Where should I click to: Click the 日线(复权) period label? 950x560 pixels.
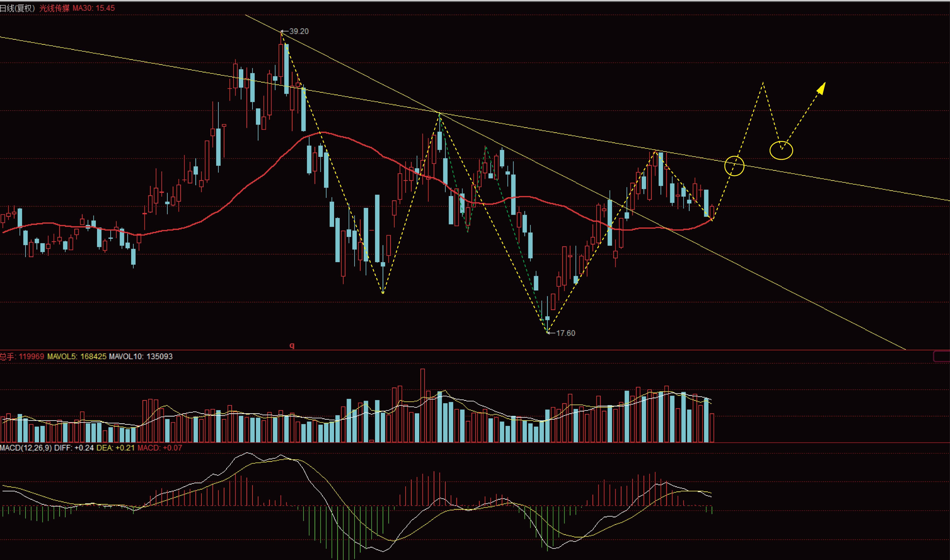[x=17, y=8]
